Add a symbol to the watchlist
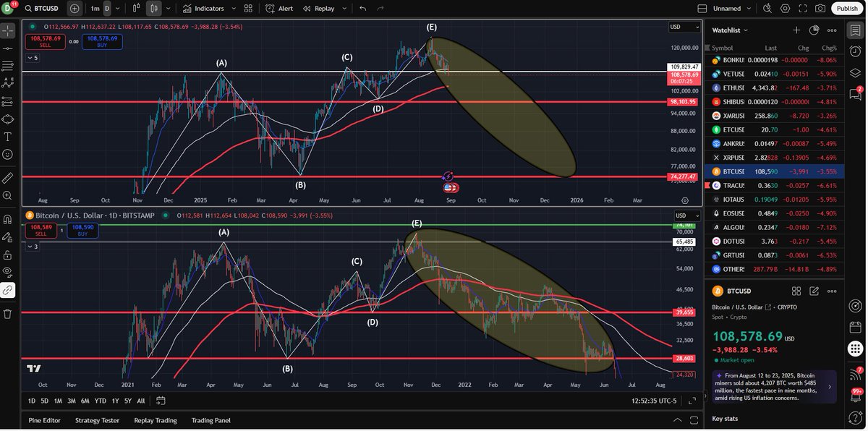Image resolution: width=868 pixels, height=431 pixels. point(796,30)
